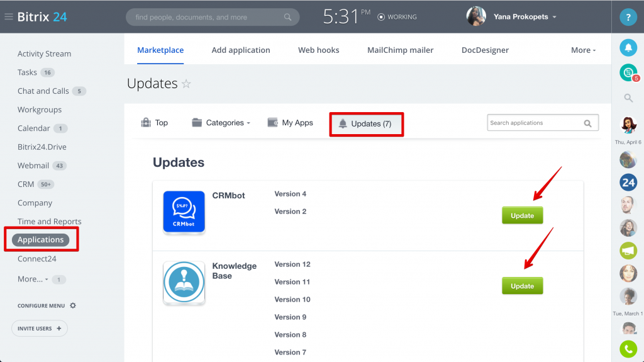Click the magnifier icon in the top search bar
This screenshot has width=644, height=362.
(287, 17)
